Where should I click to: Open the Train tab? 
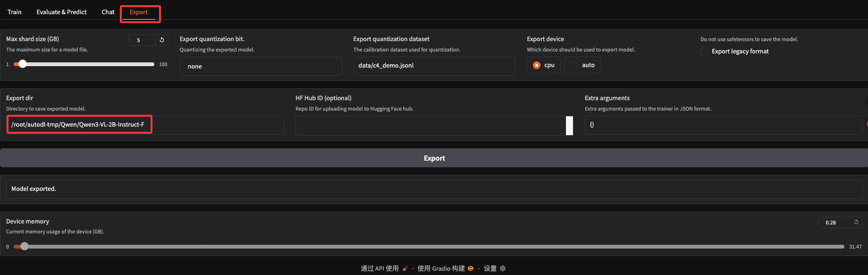(15, 12)
